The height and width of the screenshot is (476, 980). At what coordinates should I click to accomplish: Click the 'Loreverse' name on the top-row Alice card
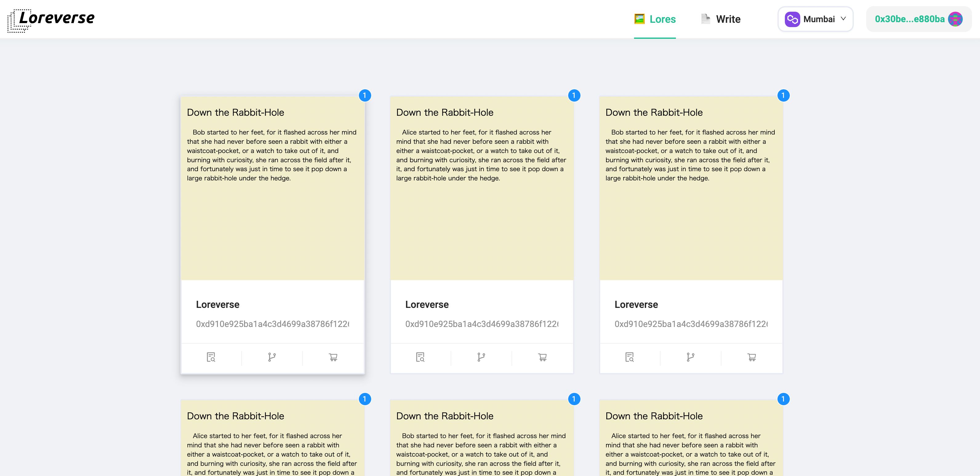click(427, 305)
